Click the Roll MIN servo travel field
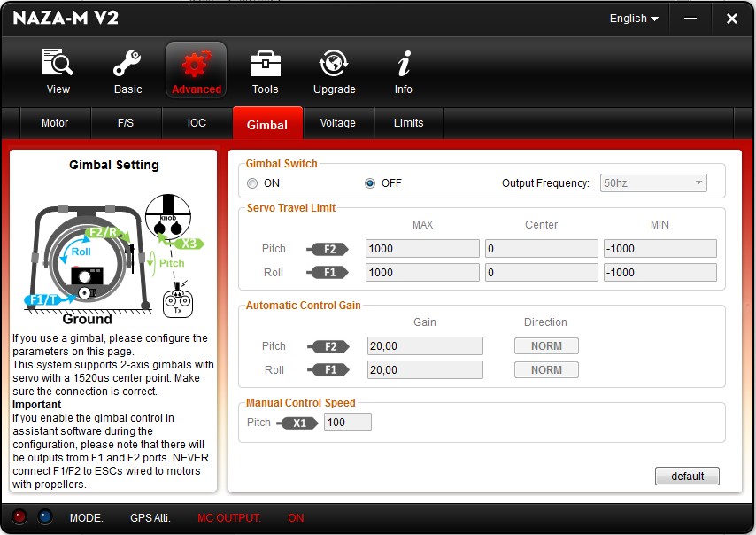Image resolution: width=756 pixels, height=535 pixels. tap(660, 272)
